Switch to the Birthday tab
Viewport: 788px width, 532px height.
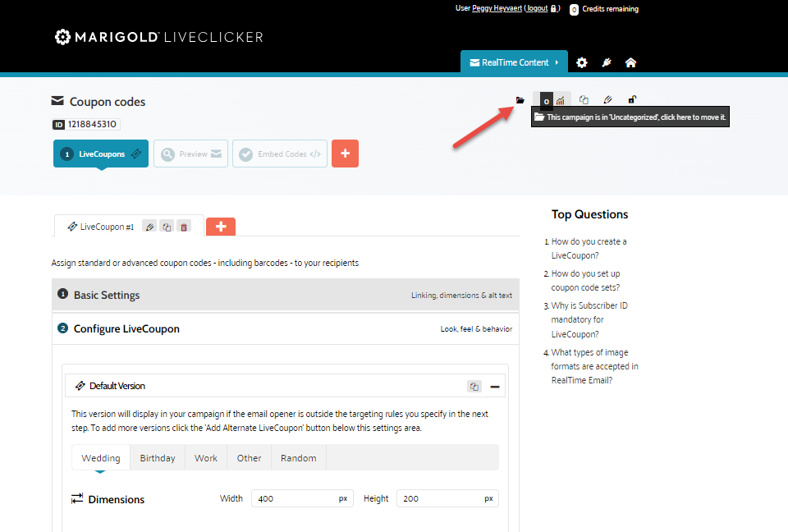(158, 458)
